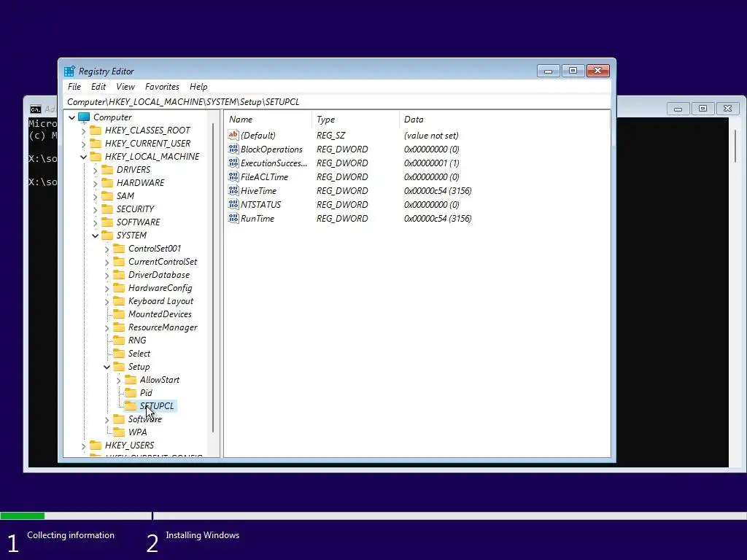Viewport: 747px width, 560px height.
Task: Click the REG_SZ type cell
Action: click(331, 136)
